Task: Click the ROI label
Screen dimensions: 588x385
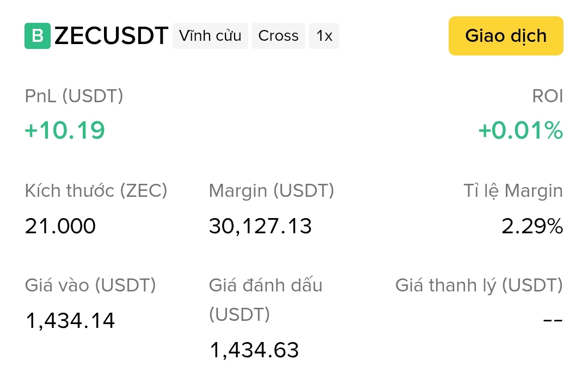Action: pyautogui.click(x=548, y=96)
